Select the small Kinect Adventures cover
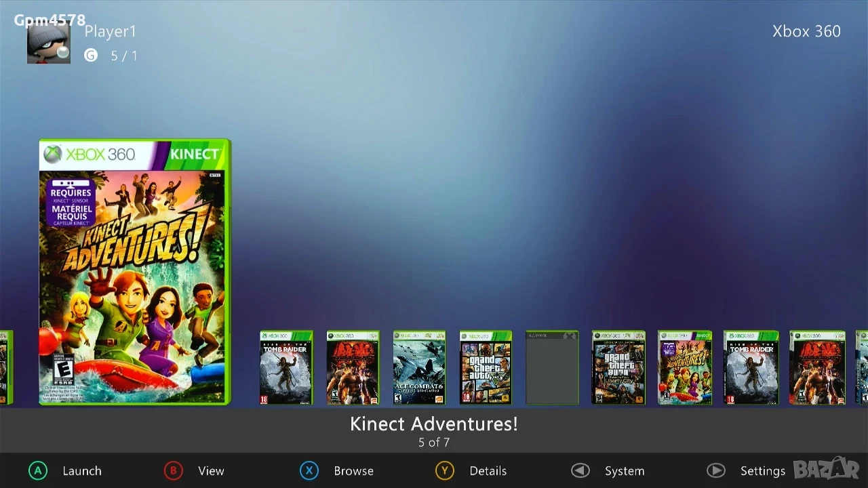 click(x=685, y=368)
